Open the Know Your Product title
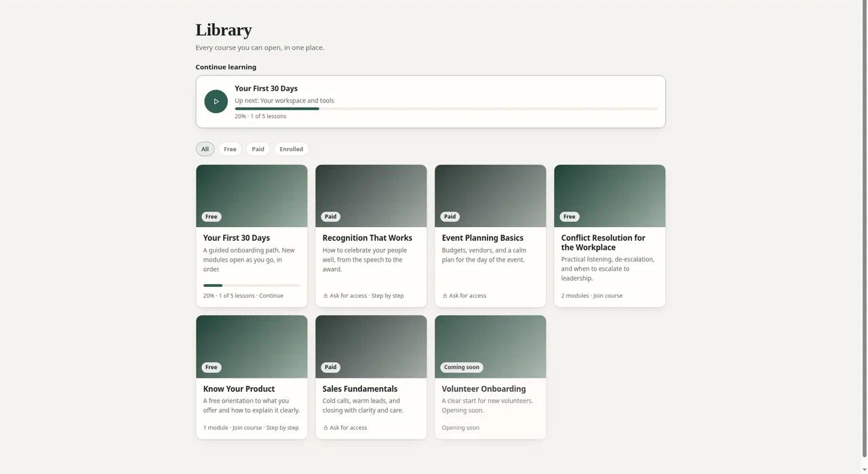This screenshot has width=868, height=474. tap(239, 389)
